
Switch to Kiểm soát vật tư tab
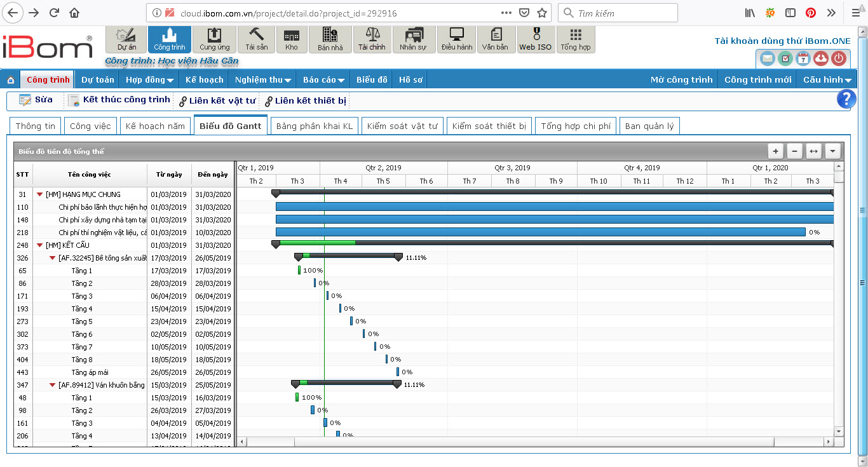(x=402, y=126)
